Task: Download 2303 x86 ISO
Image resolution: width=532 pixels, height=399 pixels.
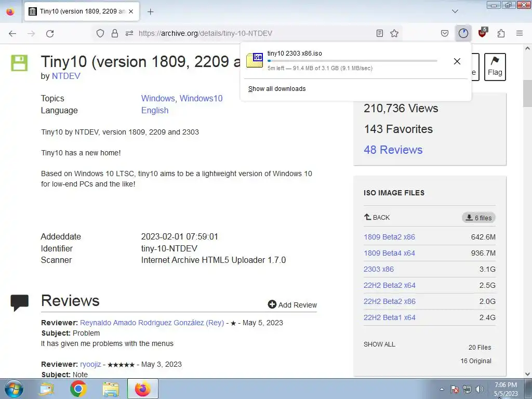Action: (379, 269)
